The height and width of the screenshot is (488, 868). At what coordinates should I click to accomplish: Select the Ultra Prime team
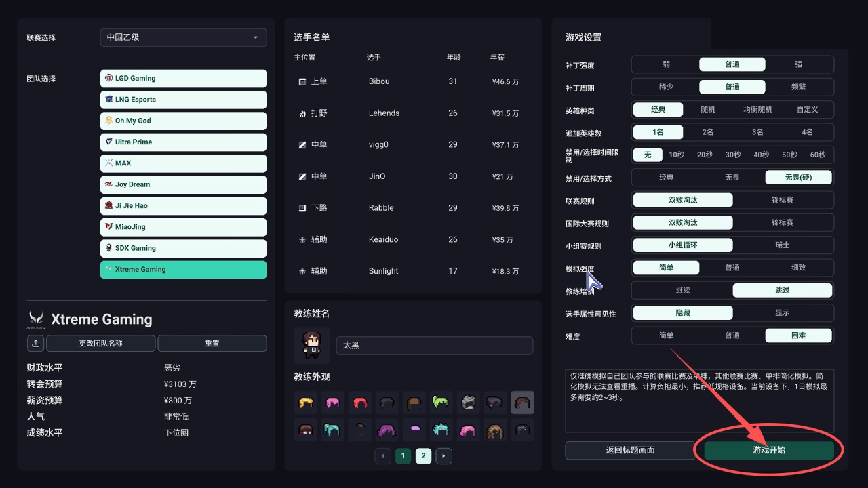[x=183, y=142]
